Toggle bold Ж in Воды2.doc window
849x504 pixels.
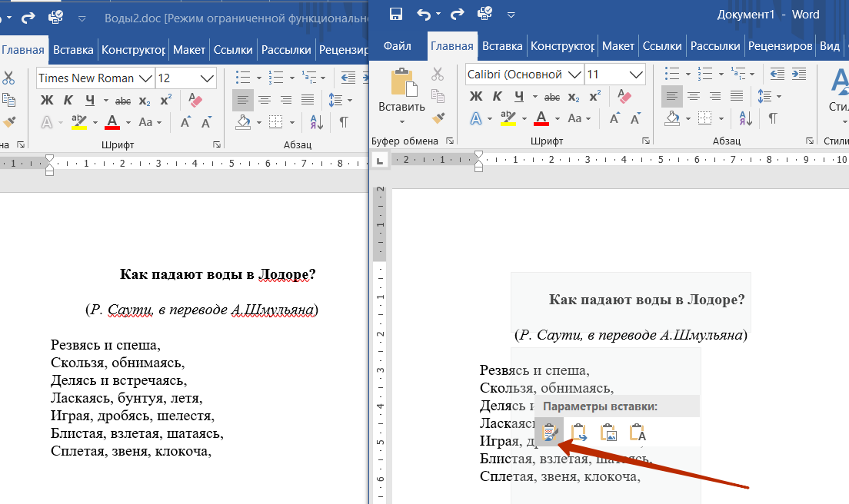(47, 100)
